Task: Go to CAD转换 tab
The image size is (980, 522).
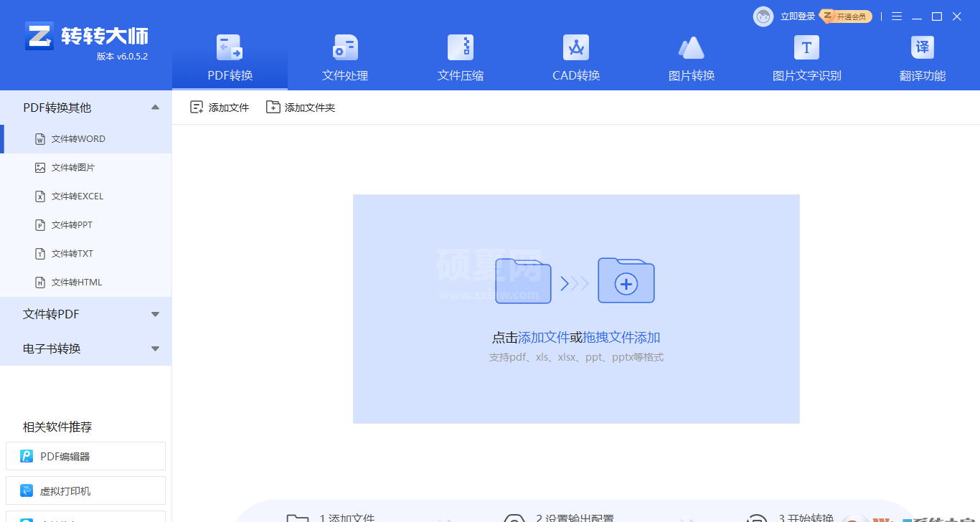Action: click(x=576, y=59)
